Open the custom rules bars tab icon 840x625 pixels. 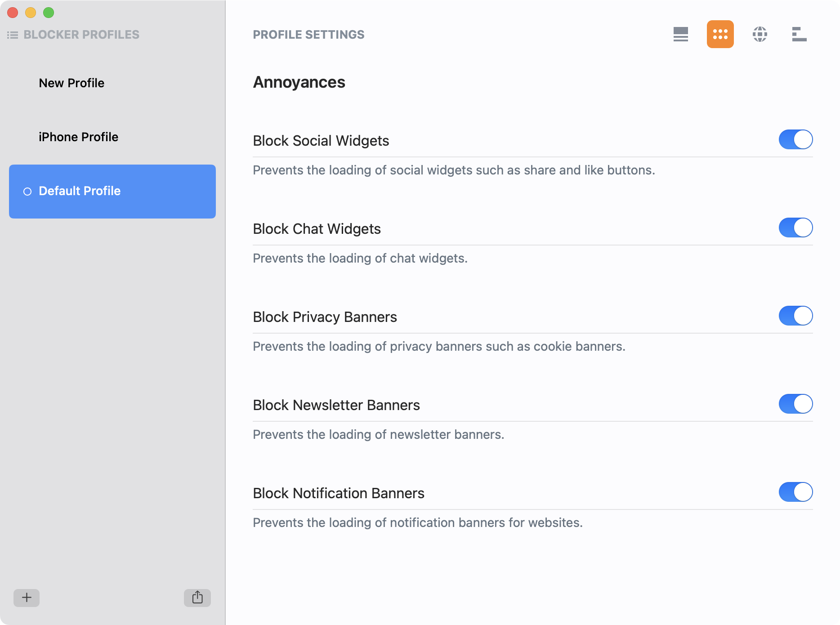[799, 34]
